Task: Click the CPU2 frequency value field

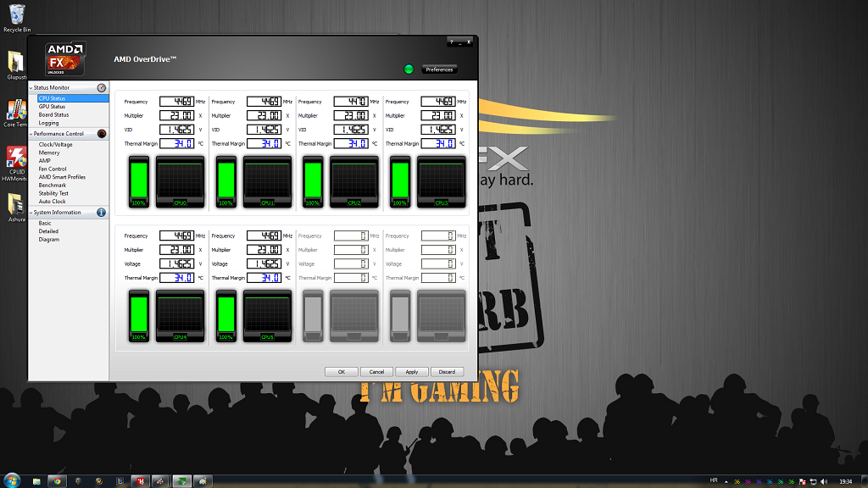Action: (351, 102)
